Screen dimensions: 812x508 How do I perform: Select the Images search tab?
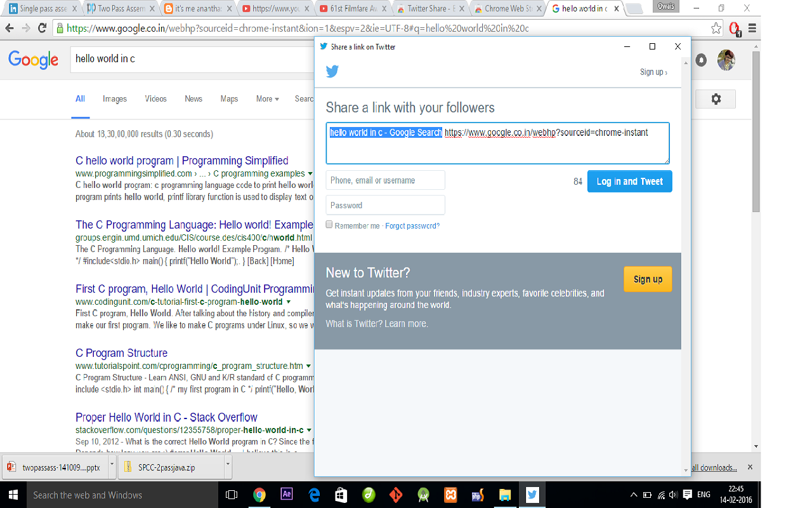115,98
